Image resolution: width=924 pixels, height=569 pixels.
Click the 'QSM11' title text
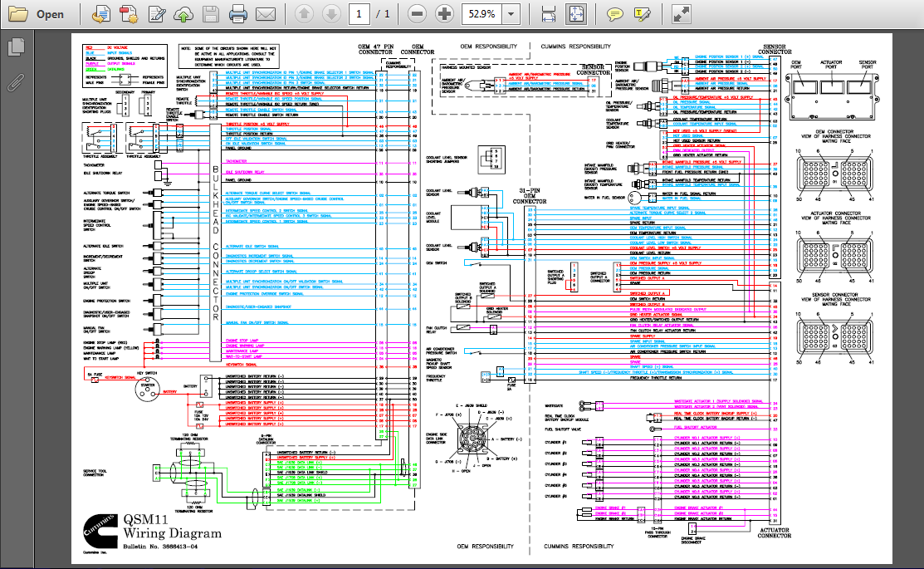pyautogui.click(x=145, y=519)
